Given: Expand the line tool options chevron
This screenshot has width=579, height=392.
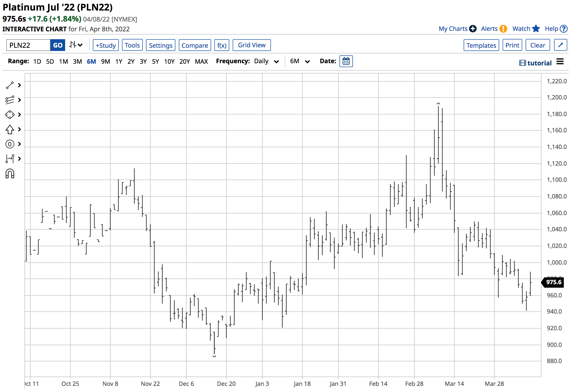Looking at the screenshot, I should pos(19,86).
